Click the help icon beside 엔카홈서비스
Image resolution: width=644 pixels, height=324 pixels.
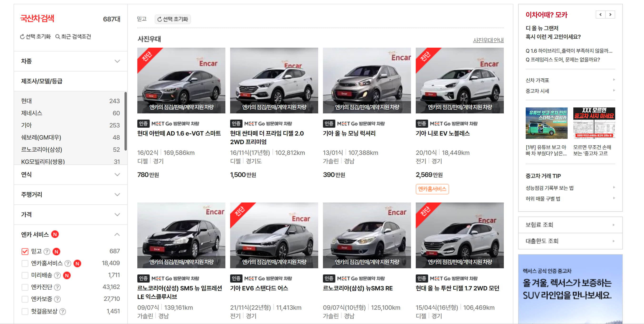coord(68,263)
